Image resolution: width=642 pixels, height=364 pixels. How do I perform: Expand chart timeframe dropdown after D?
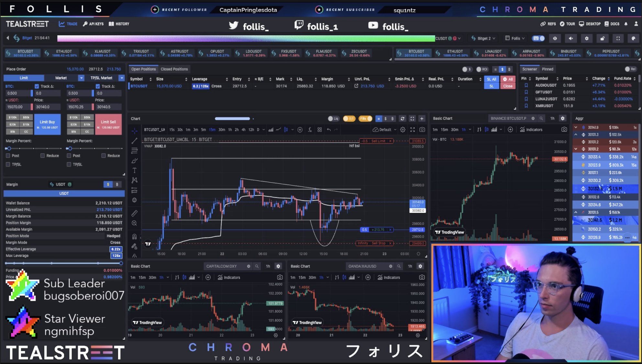[x=263, y=129]
